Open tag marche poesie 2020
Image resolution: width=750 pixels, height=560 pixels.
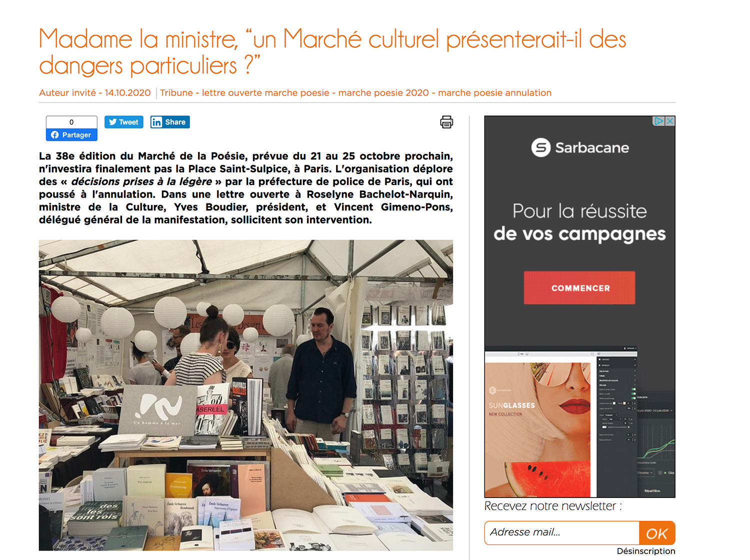(x=383, y=93)
